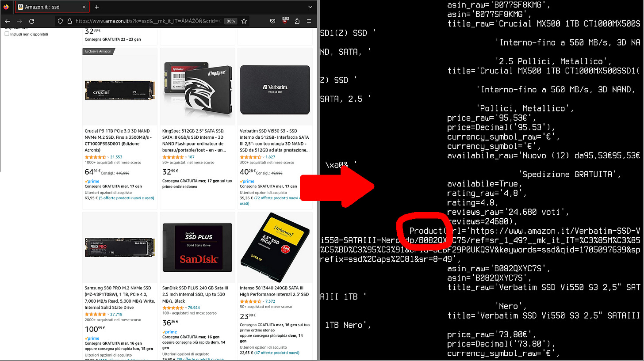
Task: Expand the tab list chevron on tab bar
Action: [310, 7]
